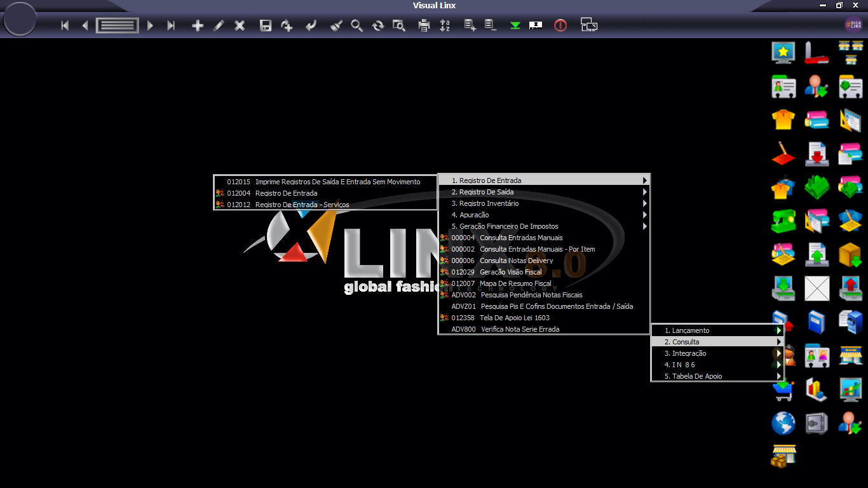Screen dimensions: 868x488
Task: Open the monitor with star icon
Action: coord(783,52)
